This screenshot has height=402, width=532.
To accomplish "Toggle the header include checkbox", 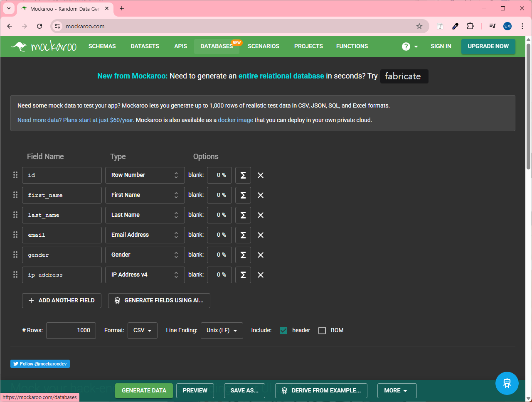I will (x=283, y=331).
